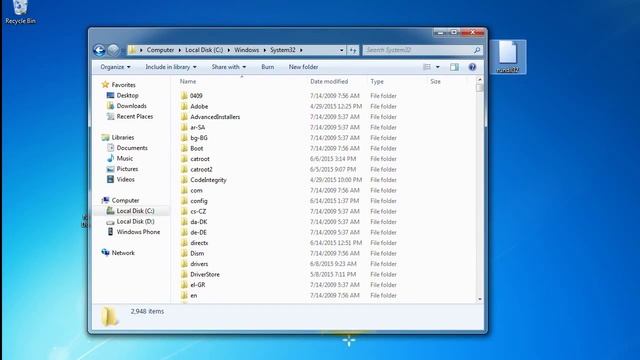Click the search magnifier icon
Image resolution: width=640 pixels, height=360 pixels.
477,50
